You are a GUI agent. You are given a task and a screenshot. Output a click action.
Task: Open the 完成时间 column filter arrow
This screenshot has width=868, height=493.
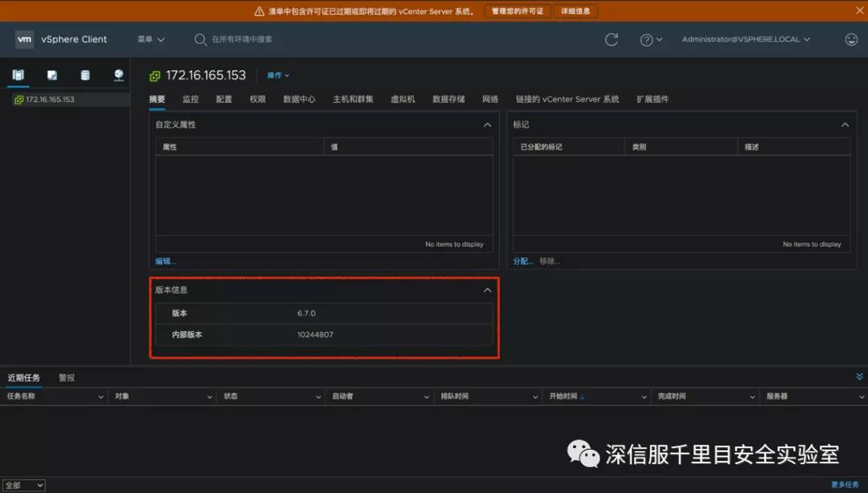pyautogui.click(x=752, y=396)
